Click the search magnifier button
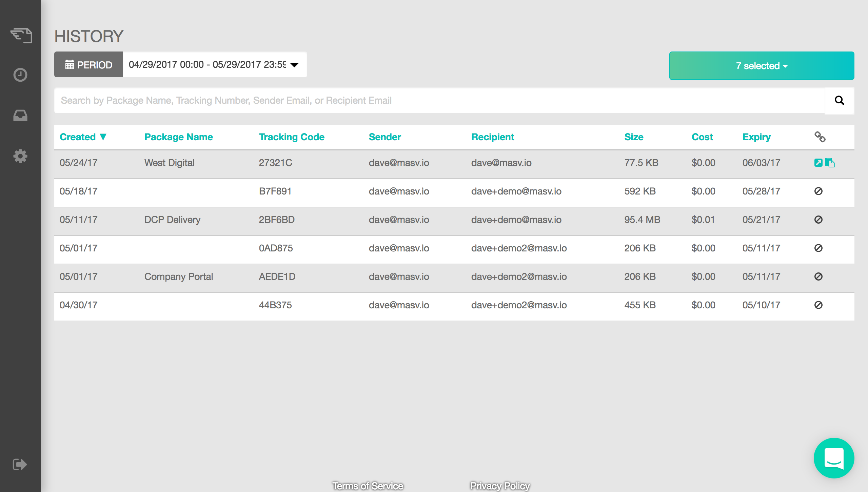The image size is (868, 492). coord(839,100)
